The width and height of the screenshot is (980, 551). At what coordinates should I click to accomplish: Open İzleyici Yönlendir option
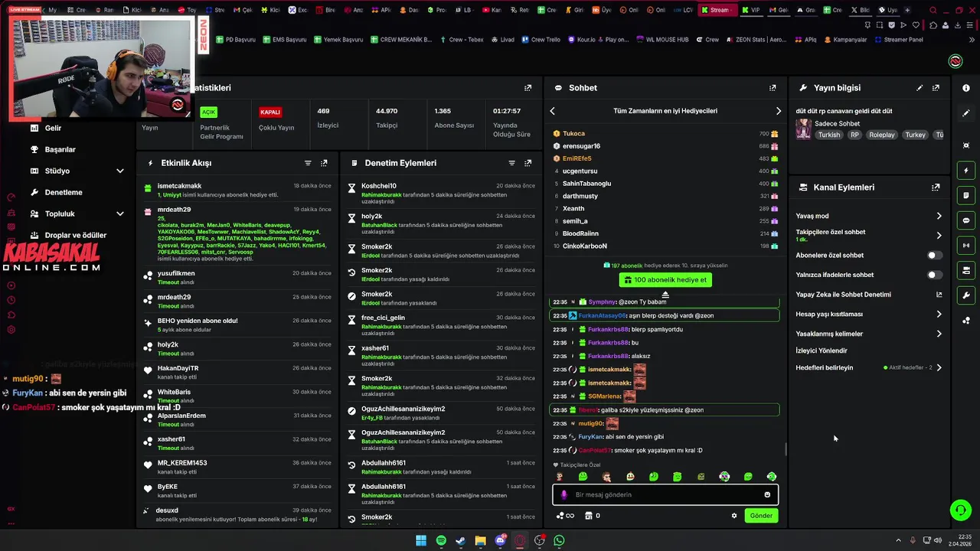click(x=822, y=350)
